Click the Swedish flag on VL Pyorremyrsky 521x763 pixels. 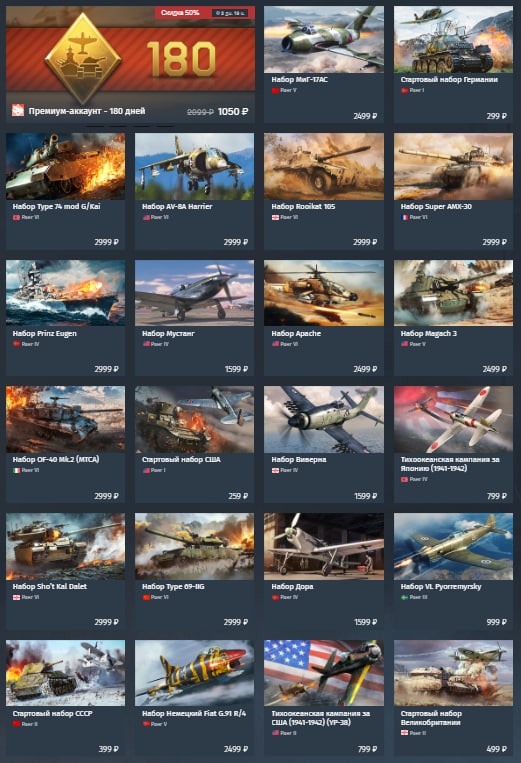[404, 597]
